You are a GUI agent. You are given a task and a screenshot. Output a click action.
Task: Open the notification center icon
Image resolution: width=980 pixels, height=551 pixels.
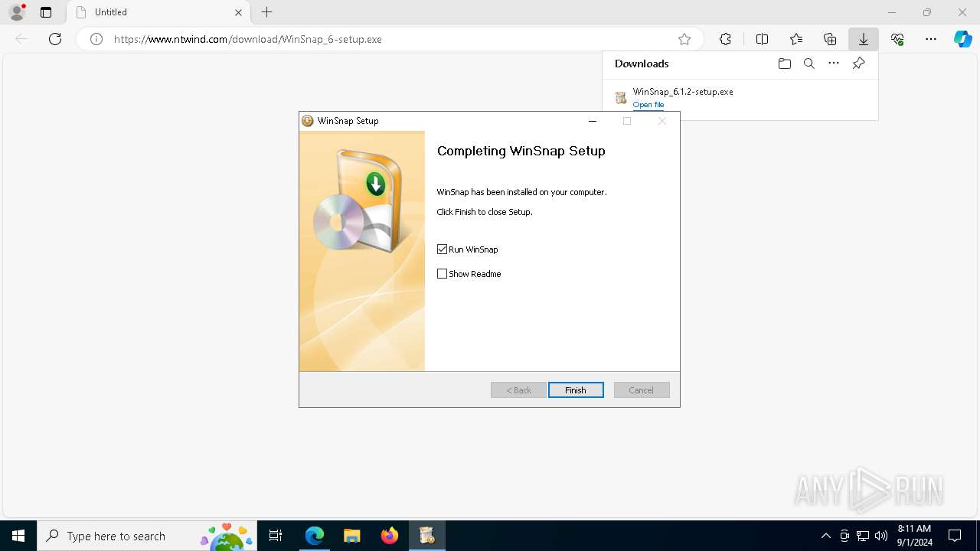pos(955,536)
